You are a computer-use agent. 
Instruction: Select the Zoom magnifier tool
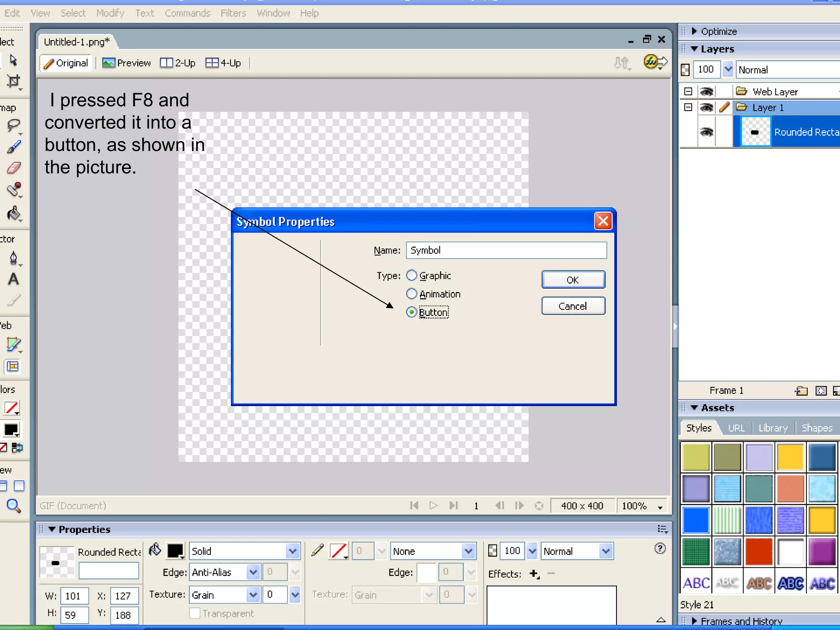coord(13,506)
